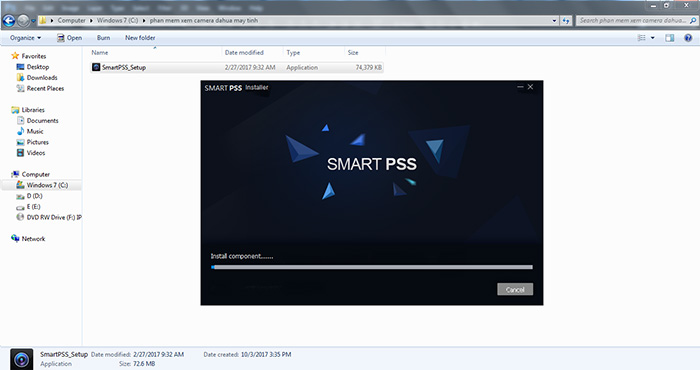Screen dimensions: 700x370
Task: Open DVD RW Drive (F:) in sidebar
Action: [54, 217]
